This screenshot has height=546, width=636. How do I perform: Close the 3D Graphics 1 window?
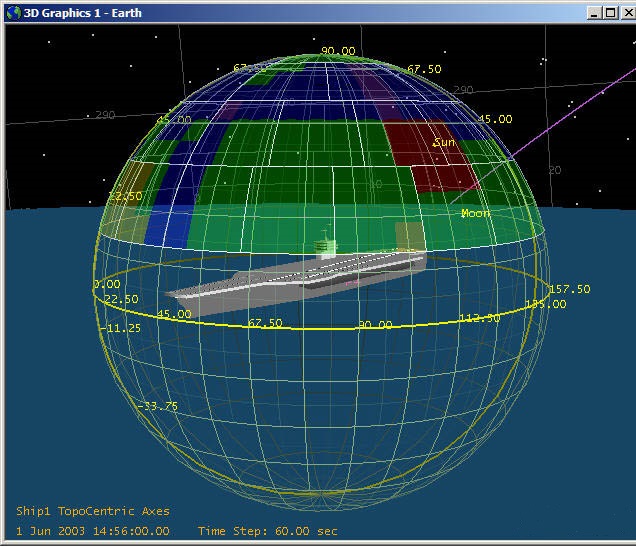[624, 12]
